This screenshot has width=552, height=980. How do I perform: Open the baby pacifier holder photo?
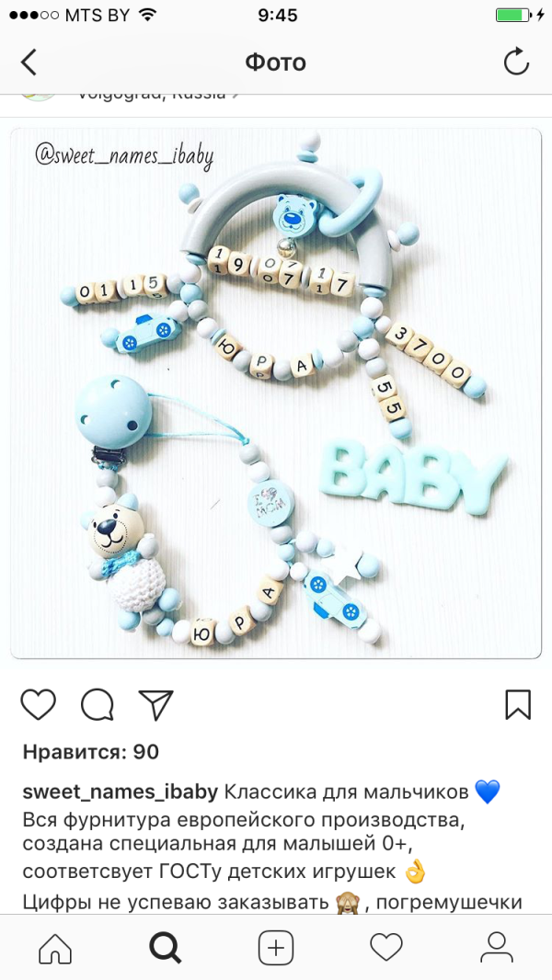point(276,393)
